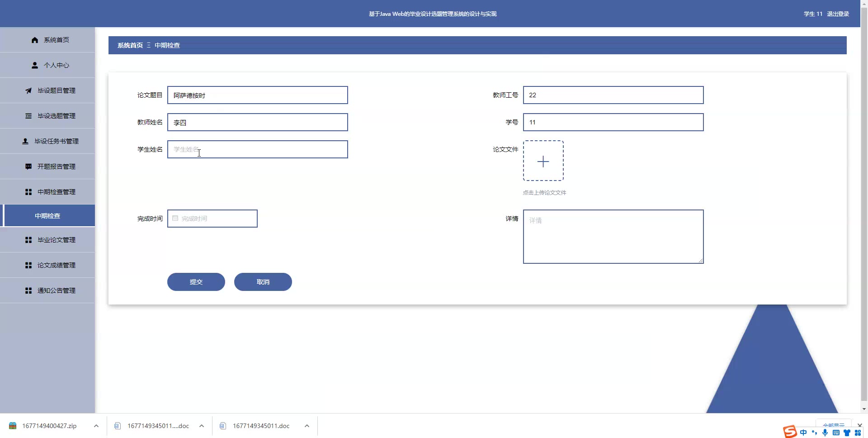Close the downloads bar
The width and height of the screenshot is (868, 438).
860,425
